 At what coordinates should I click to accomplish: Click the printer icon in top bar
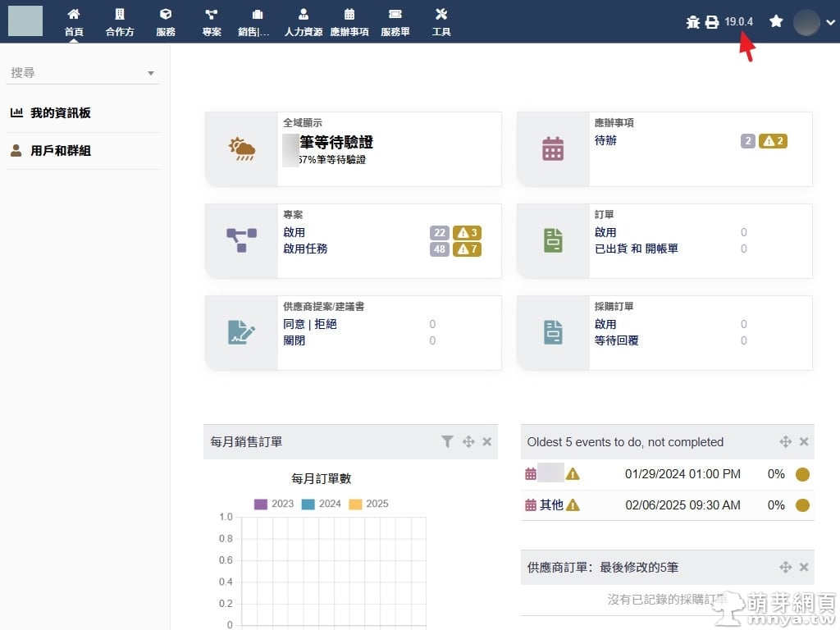click(712, 22)
